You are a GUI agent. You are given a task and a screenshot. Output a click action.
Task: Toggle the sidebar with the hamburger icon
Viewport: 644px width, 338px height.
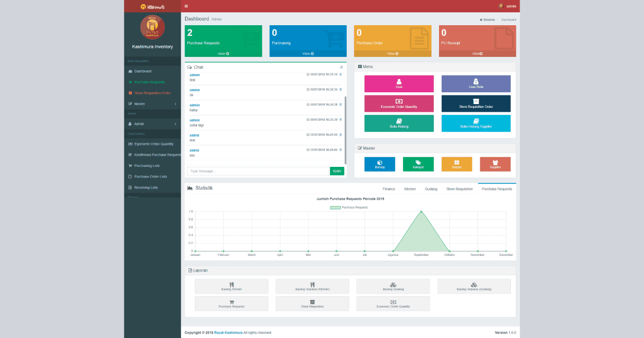click(x=186, y=6)
